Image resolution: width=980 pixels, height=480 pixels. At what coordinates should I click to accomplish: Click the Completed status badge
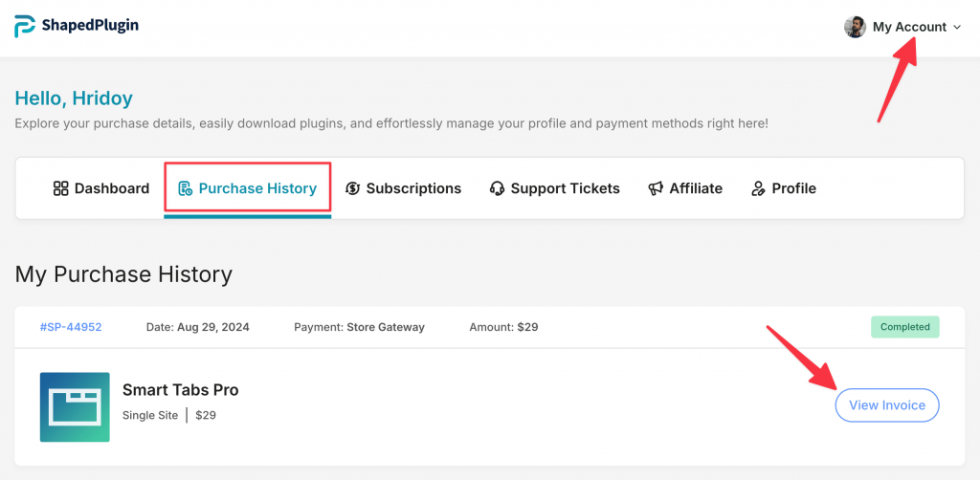click(905, 326)
